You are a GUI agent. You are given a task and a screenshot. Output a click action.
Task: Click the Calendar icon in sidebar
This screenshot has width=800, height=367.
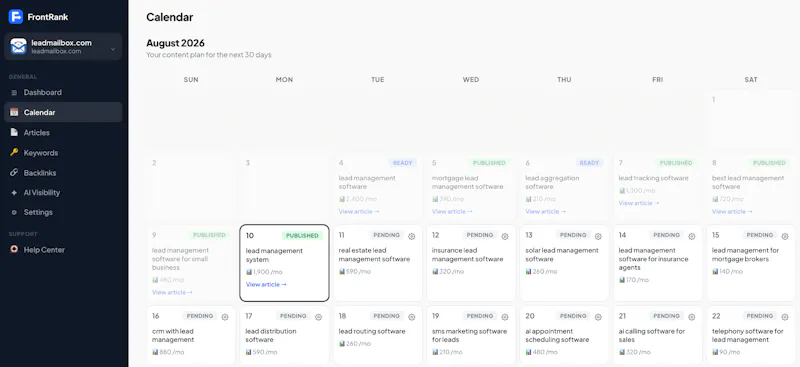tap(14, 112)
